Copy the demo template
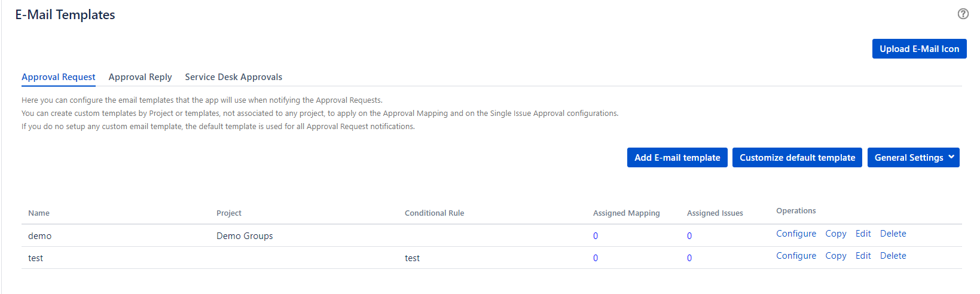The height and width of the screenshot is (294, 980). (835, 234)
